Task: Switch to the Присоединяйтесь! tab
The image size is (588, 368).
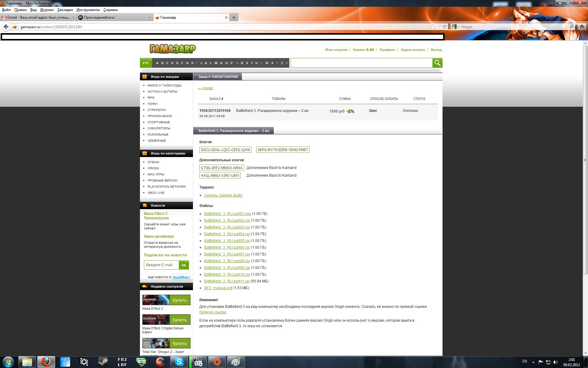Action: coord(99,17)
